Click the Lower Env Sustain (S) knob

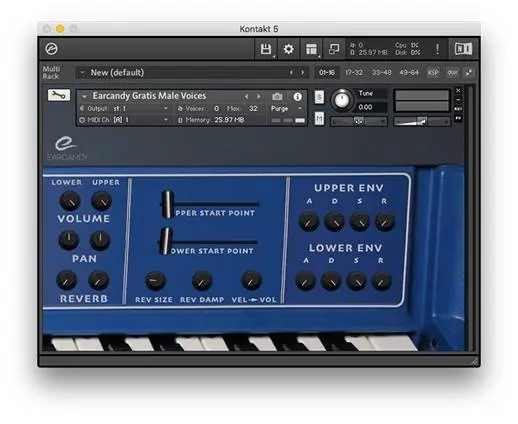pos(356,281)
